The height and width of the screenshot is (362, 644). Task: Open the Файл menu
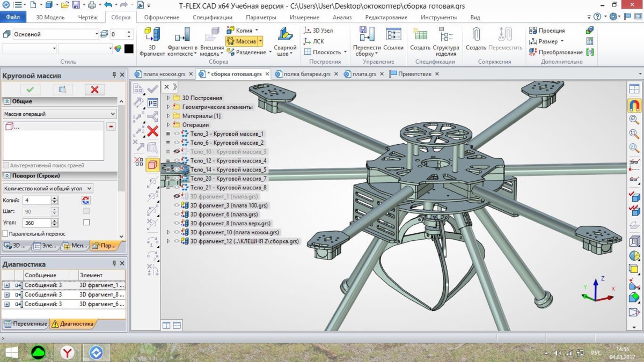[x=13, y=17]
